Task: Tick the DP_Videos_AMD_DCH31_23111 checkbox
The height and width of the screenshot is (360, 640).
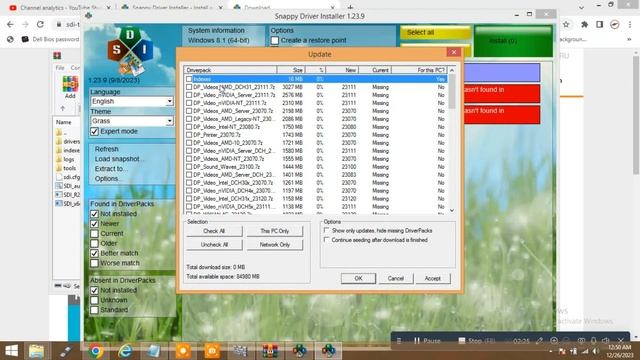Action: tap(189, 87)
